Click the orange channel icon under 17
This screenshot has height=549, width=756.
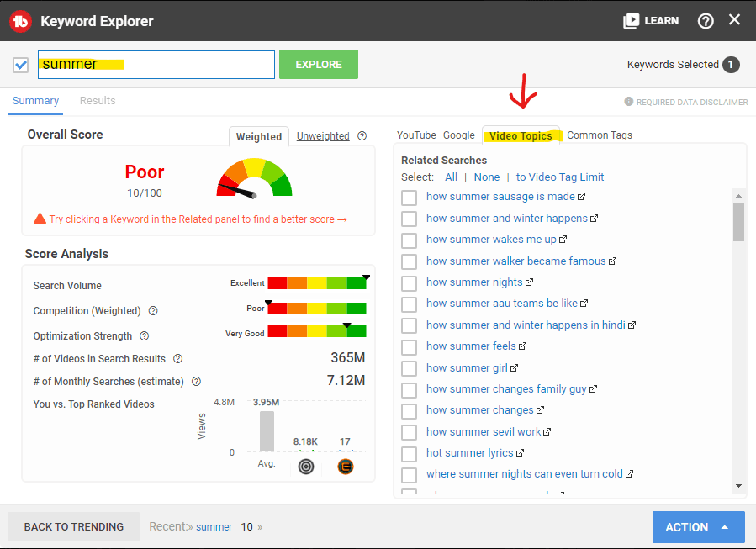pyautogui.click(x=346, y=467)
